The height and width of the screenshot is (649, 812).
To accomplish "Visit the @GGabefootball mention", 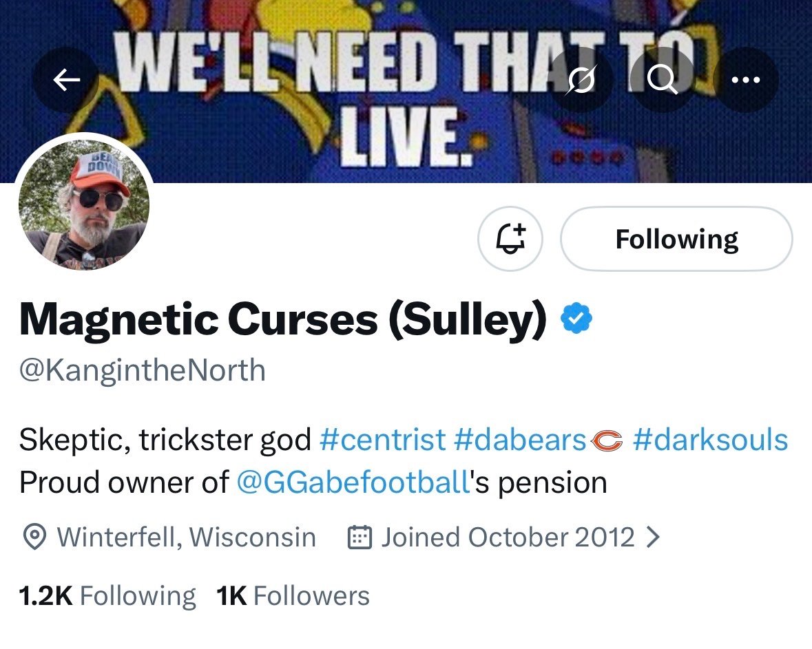I will (353, 482).
